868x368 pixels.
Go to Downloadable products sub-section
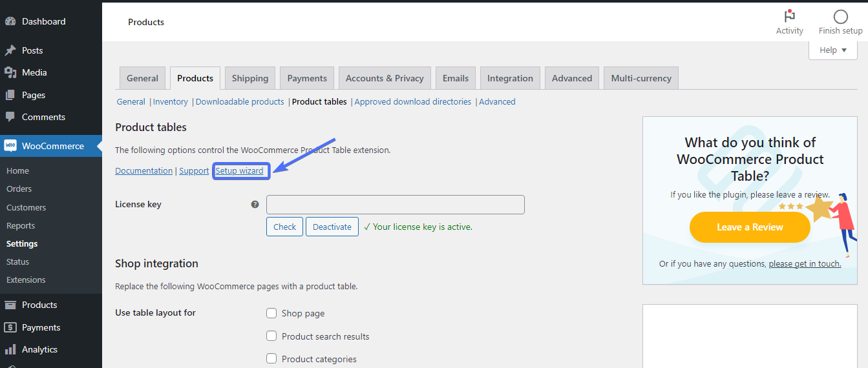coord(240,101)
